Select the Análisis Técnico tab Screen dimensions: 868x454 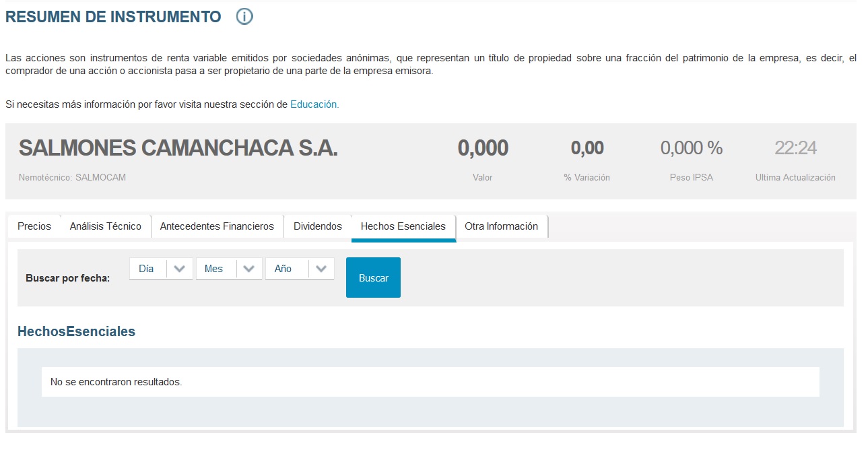[x=104, y=226]
